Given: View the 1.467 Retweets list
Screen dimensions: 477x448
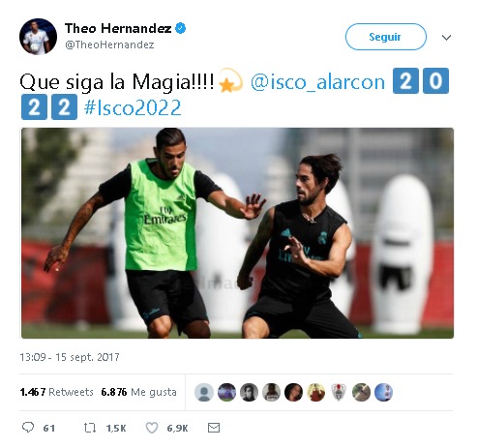Looking at the screenshot, I should (56, 392).
